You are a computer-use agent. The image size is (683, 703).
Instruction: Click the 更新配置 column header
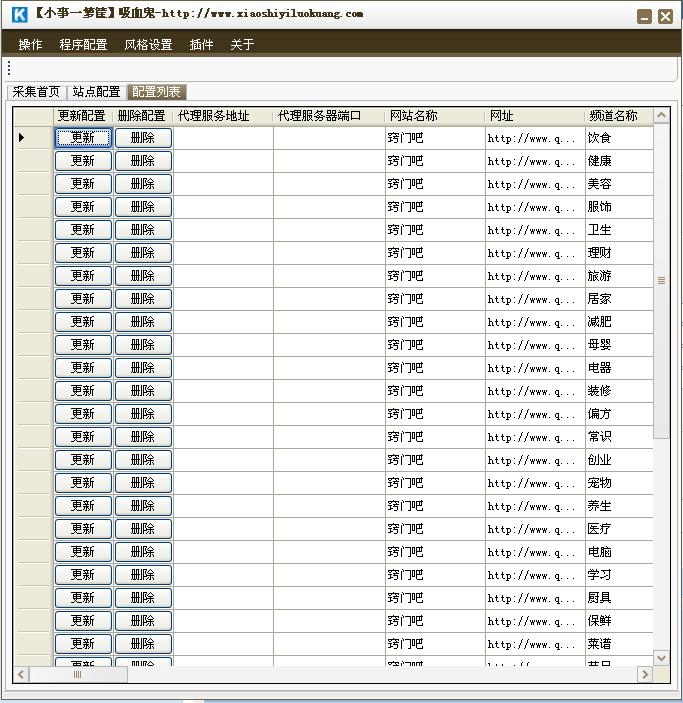(83, 116)
